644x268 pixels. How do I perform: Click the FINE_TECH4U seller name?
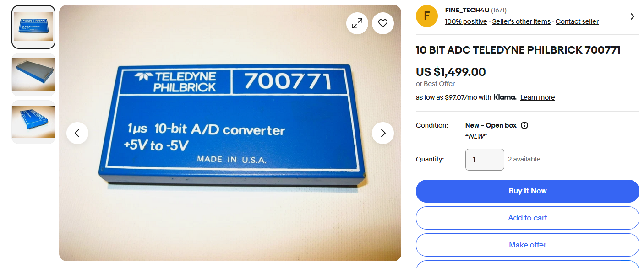click(x=467, y=10)
